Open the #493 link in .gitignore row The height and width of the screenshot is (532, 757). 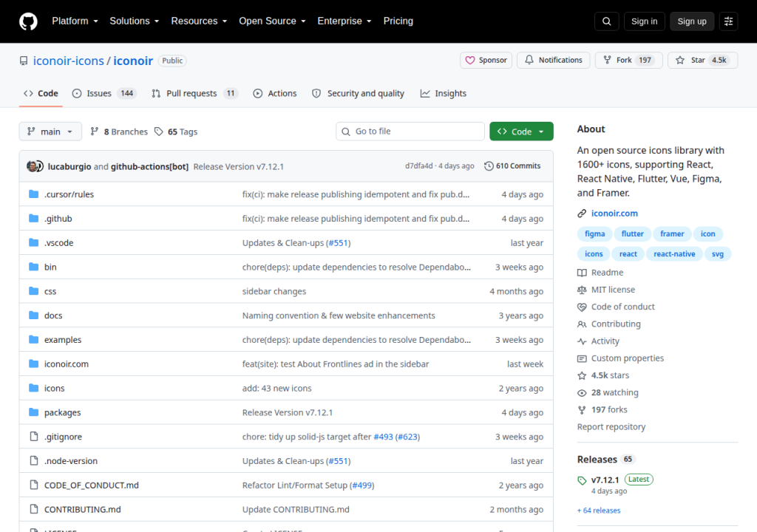click(384, 437)
